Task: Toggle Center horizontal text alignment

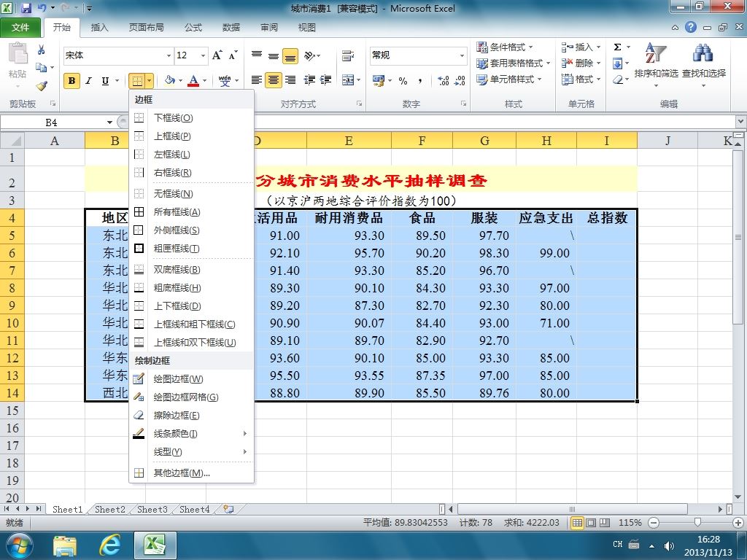Action: (x=274, y=80)
